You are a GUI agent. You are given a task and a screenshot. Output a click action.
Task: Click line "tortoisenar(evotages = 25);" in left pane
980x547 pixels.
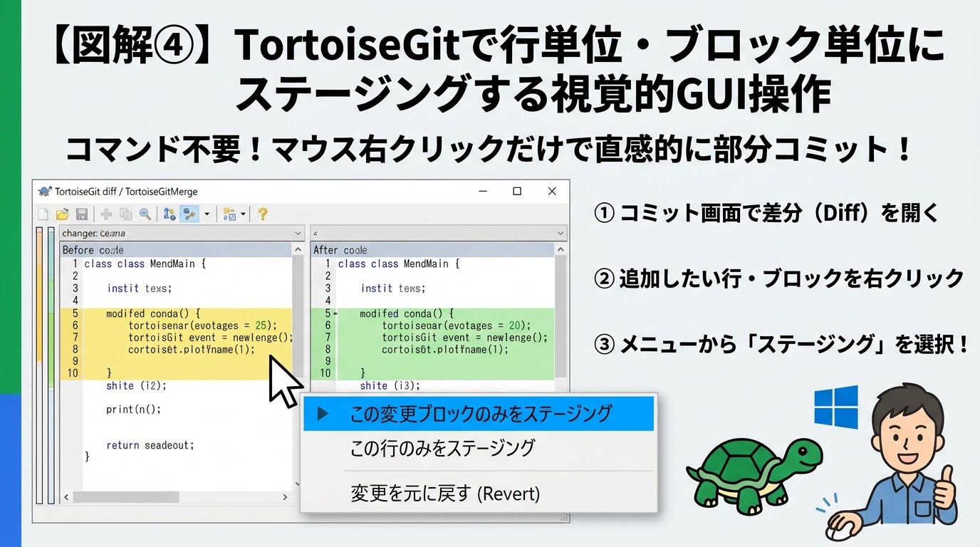[202, 325]
